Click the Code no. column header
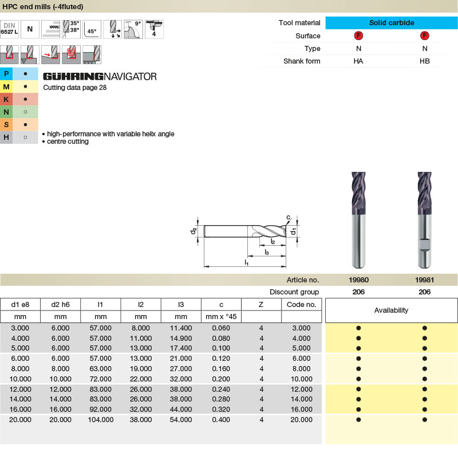Screen dimensions: 458x476 coord(301,305)
